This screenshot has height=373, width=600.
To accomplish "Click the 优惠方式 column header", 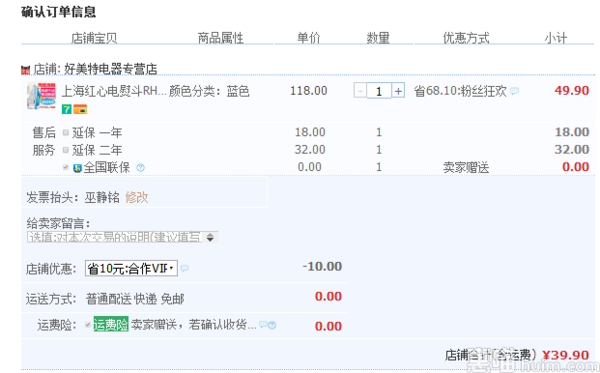I will coord(466,38).
